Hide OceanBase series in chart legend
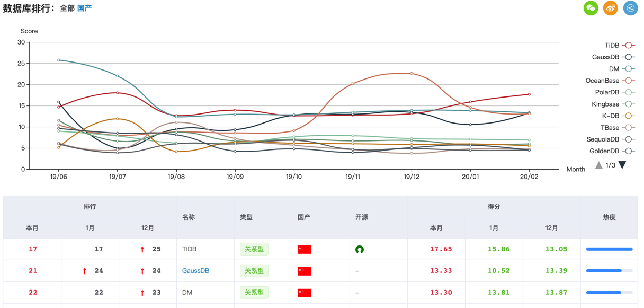644x308 pixels. pyautogui.click(x=610, y=81)
